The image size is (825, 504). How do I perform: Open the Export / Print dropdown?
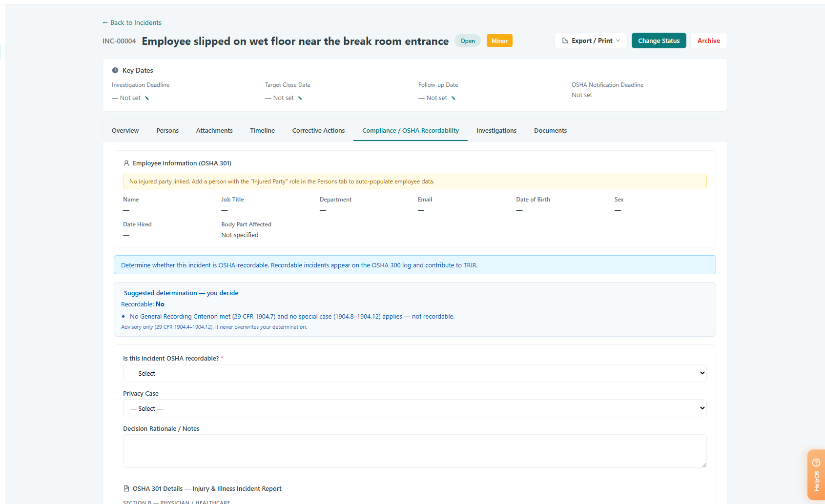tap(591, 40)
